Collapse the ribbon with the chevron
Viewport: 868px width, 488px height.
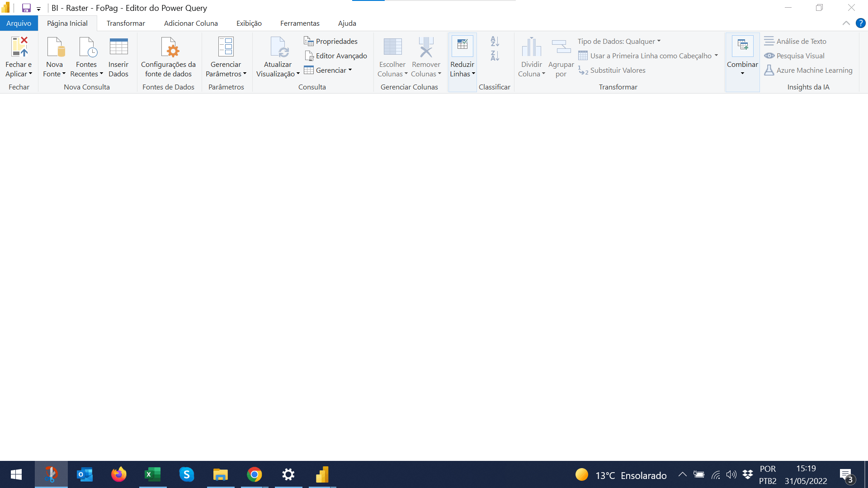tap(846, 23)
